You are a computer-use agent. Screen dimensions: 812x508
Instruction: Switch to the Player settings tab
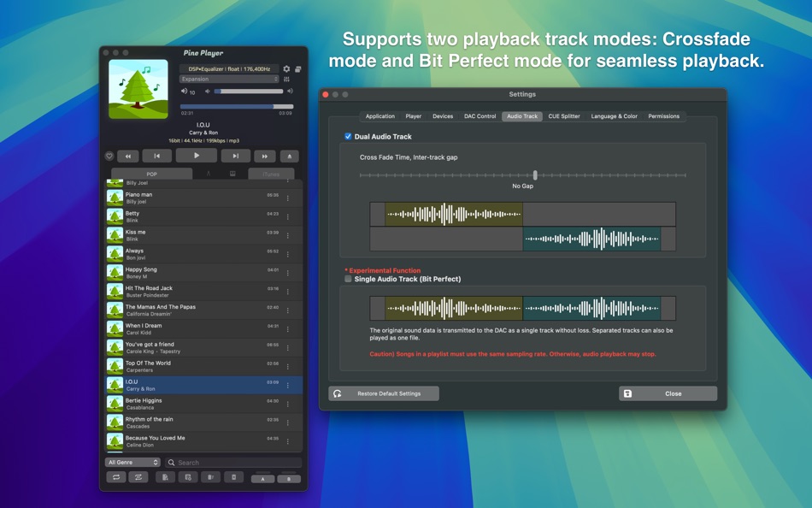413,116
